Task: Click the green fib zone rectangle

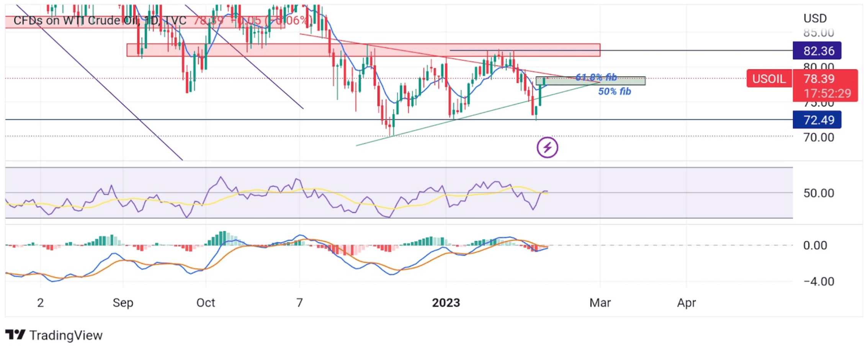Action: pos(590,81)
